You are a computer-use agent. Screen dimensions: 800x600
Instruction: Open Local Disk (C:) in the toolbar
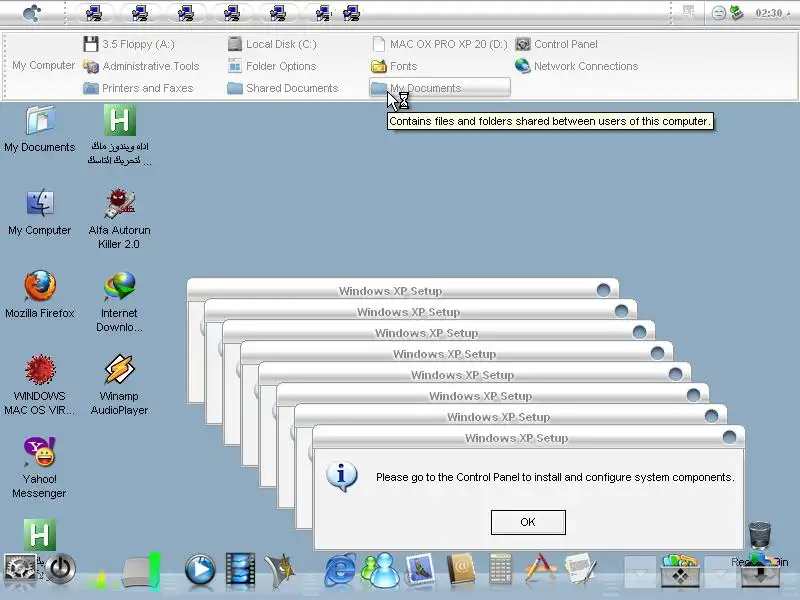coord(272,44)
